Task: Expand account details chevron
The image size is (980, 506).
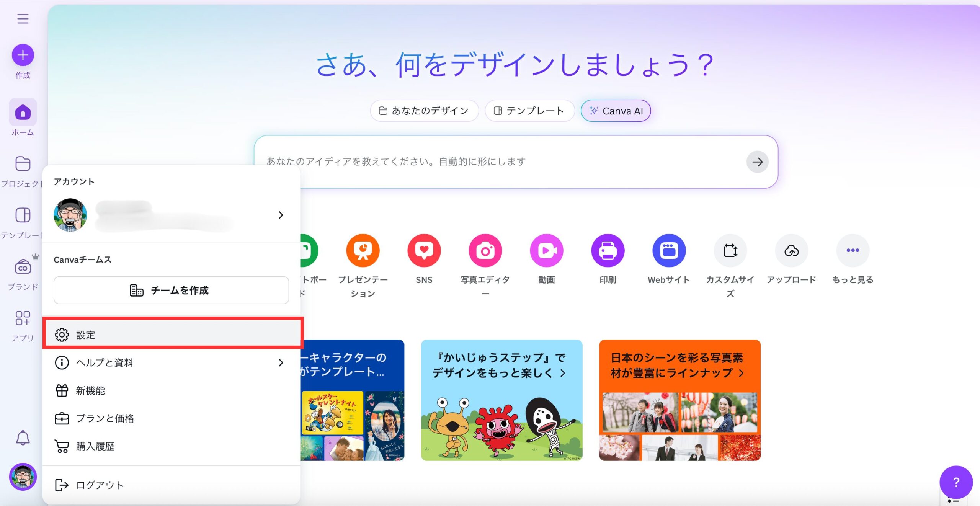Action: (x=281, y=215)
